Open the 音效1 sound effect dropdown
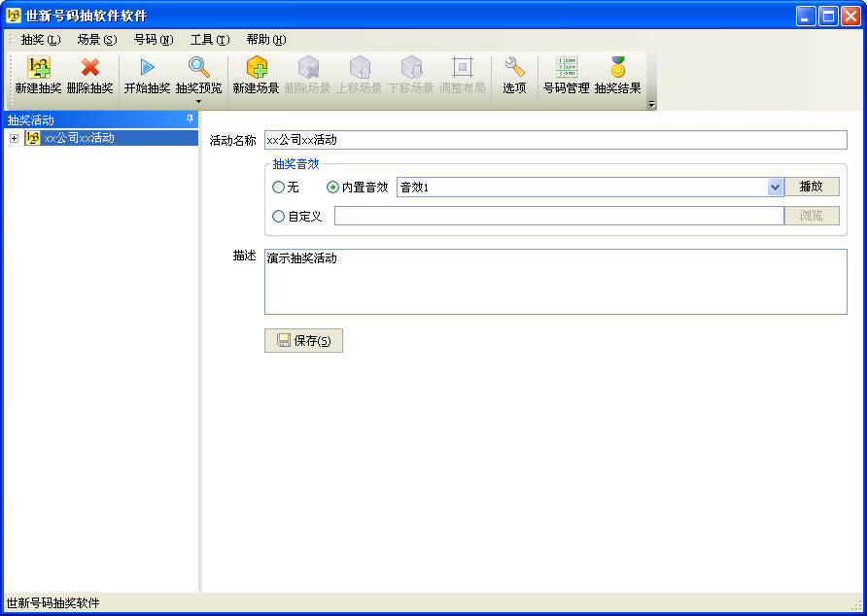 [x=775, y=187]
